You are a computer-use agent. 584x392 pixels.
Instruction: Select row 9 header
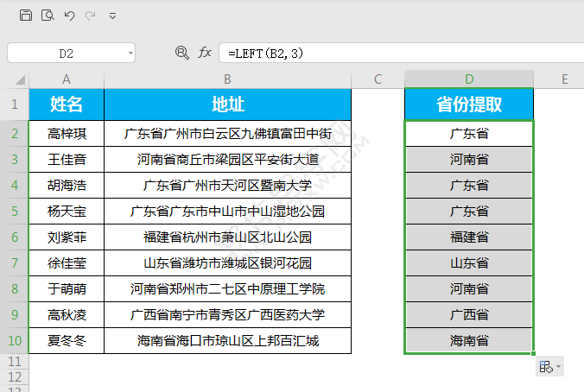15,315
